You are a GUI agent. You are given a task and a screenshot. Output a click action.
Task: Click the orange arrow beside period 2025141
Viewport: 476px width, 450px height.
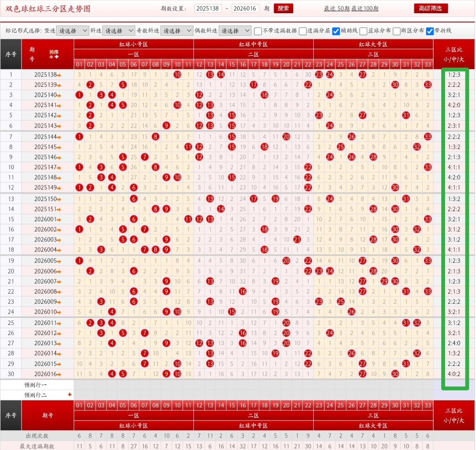coord(59,106)
